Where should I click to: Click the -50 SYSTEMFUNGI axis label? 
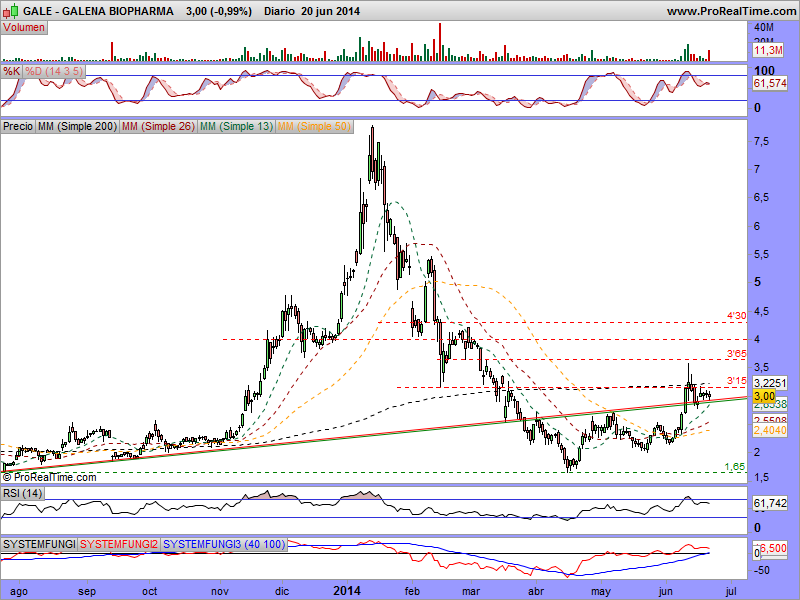(x=762, y=570)
